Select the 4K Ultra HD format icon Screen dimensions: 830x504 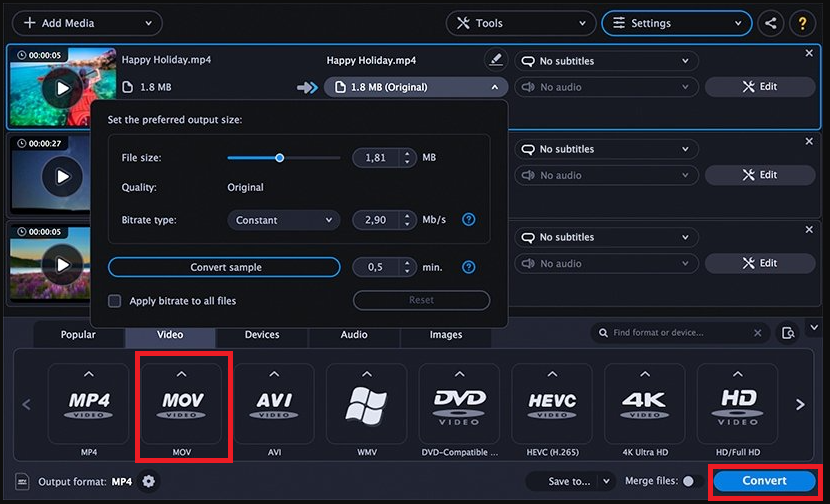[x=645, y=405]
